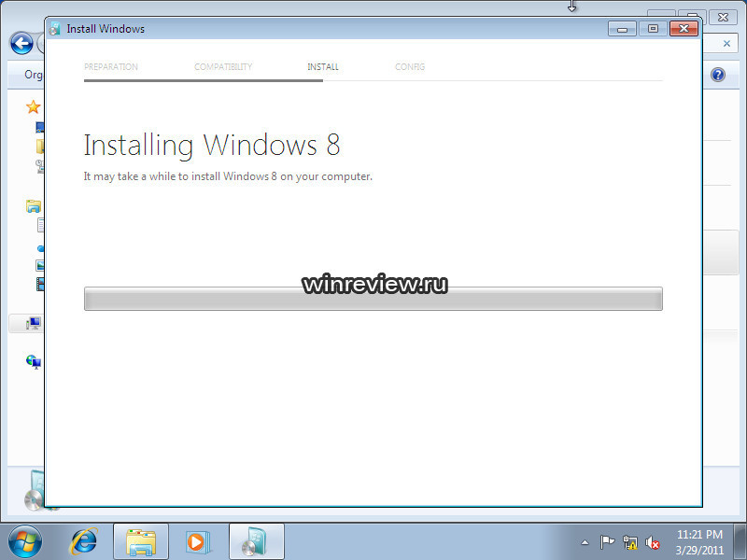
Task: Minimize the Install Windows window
Action: [622, 29]
